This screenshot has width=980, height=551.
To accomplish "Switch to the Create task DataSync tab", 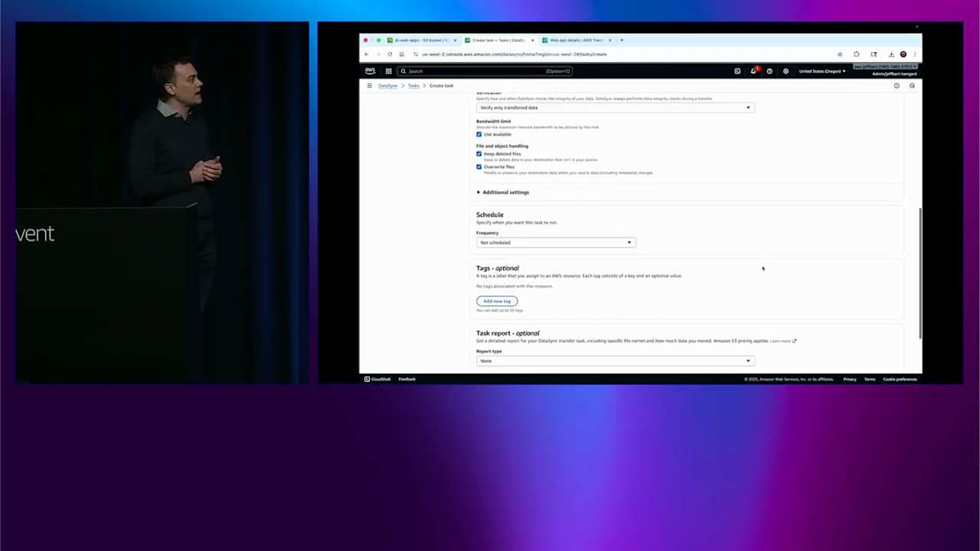I will pyautogui.click(x=498, y=39).
